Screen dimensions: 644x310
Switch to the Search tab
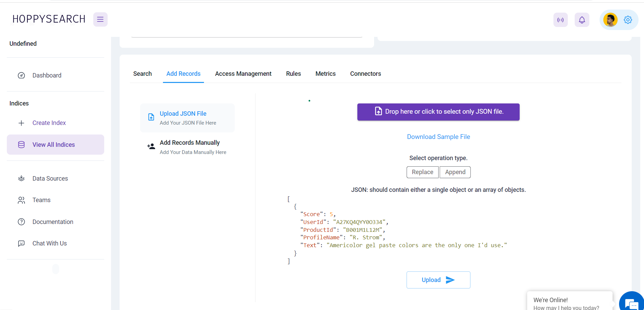[142, 74]
